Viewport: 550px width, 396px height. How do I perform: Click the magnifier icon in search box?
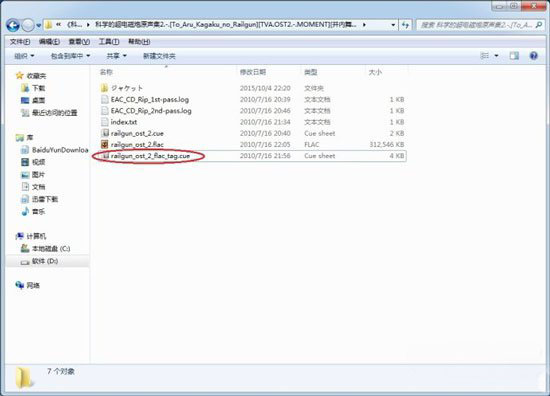click(x=539, y=25)
